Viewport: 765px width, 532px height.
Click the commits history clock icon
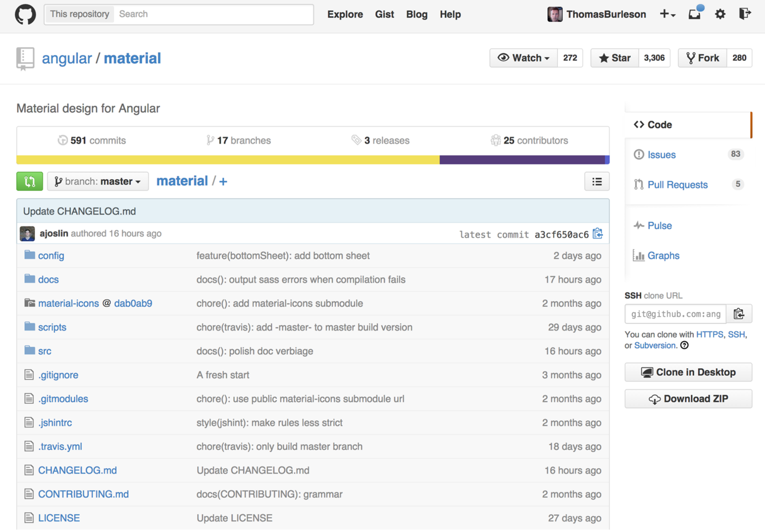(x=62, y=141)
